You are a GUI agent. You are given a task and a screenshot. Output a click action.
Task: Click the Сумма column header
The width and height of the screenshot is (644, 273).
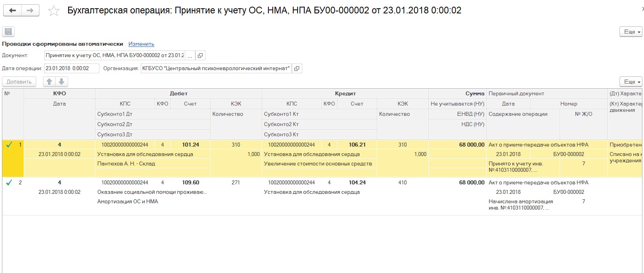458,94
